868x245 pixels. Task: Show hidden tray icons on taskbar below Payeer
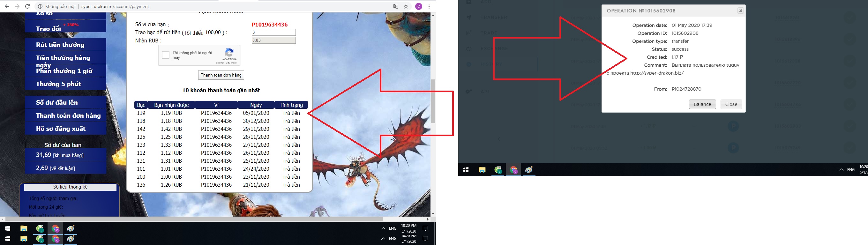click(x=842, y=170)
